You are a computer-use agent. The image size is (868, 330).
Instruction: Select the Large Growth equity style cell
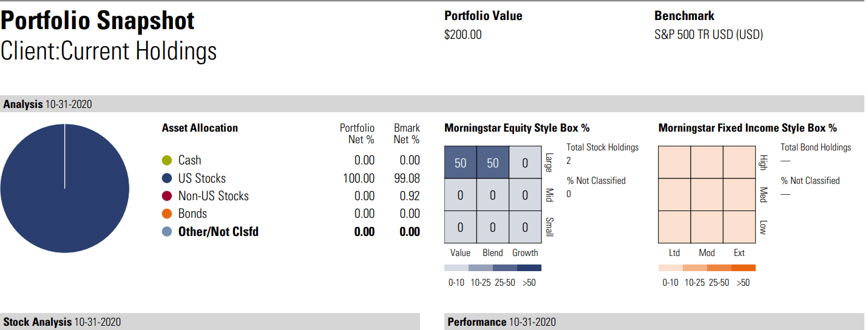click(525, 163)
